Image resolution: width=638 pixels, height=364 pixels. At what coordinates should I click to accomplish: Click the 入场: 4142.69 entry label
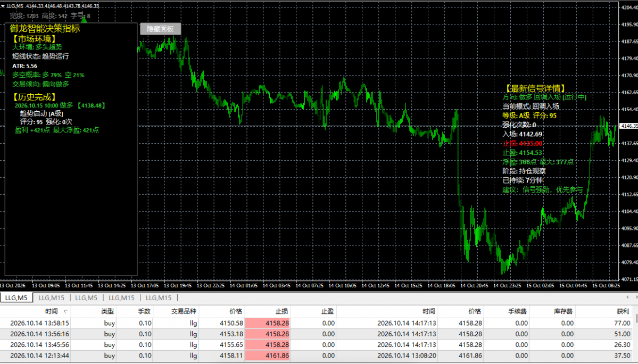(522, 134)
